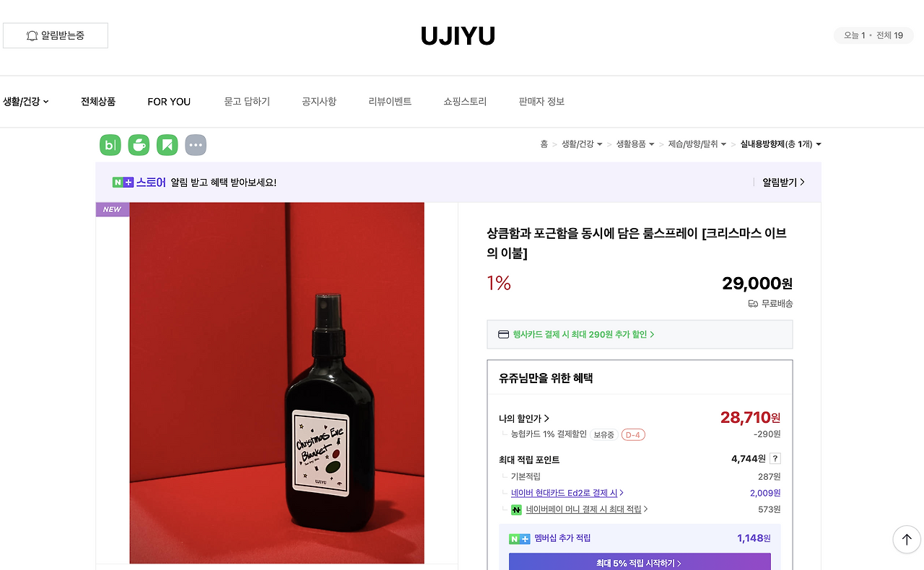Open the 리뷰이벤트 menu item
The image size is (924, 570).
[x=390, y=102]
